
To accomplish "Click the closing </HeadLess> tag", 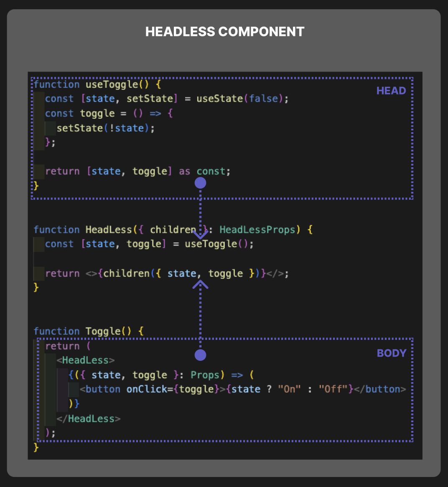I will point(89,419).
